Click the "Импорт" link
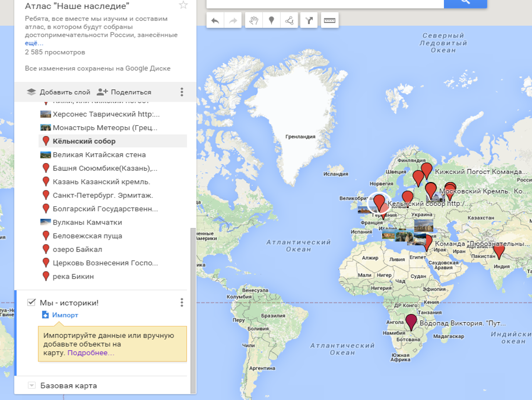 point(65,315)
